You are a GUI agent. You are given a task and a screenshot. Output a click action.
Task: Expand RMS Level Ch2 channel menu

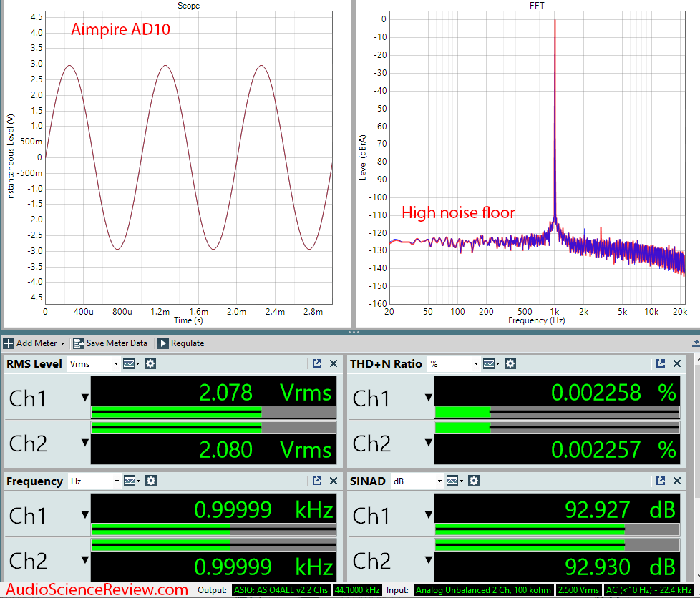(85, 442)
